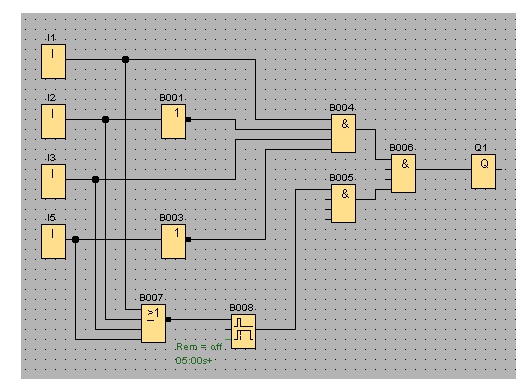Select the Q1 output block

pos(483,172)
